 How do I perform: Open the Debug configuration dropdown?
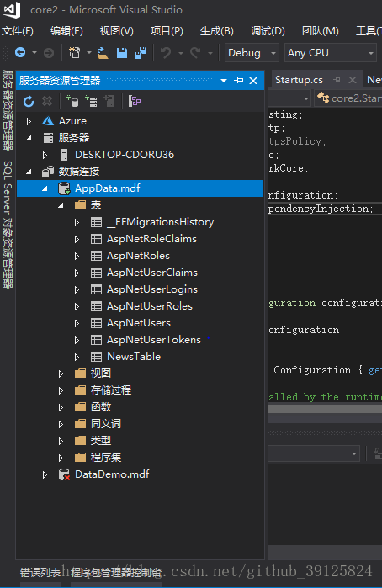tap(252, 53)
